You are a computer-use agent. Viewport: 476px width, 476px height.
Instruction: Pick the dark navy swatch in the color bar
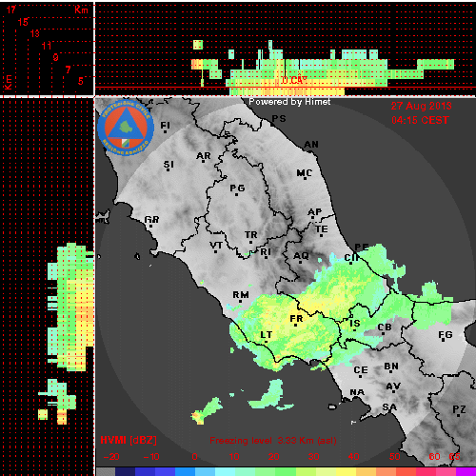[x=126, y=471]
